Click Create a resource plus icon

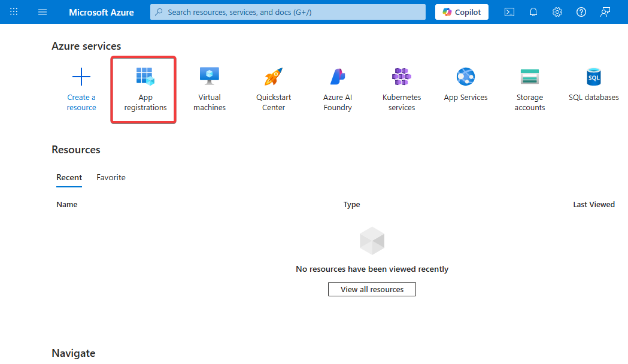(x=81, y=77)
